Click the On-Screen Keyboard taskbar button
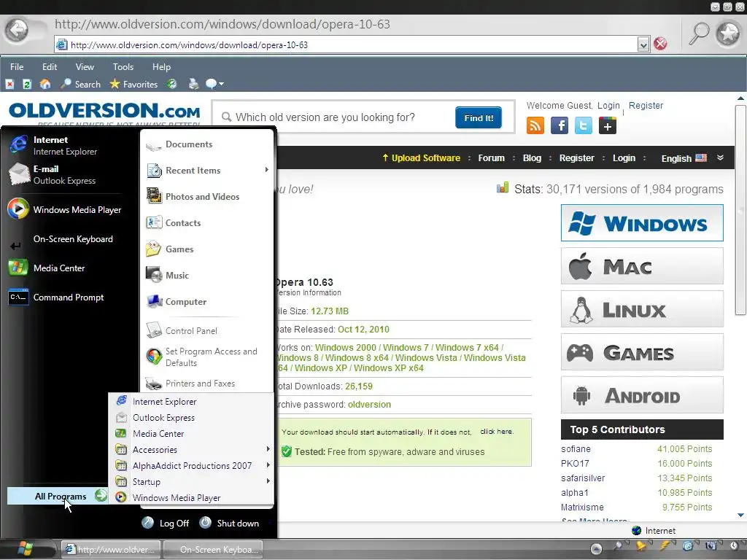 [214, 550]
